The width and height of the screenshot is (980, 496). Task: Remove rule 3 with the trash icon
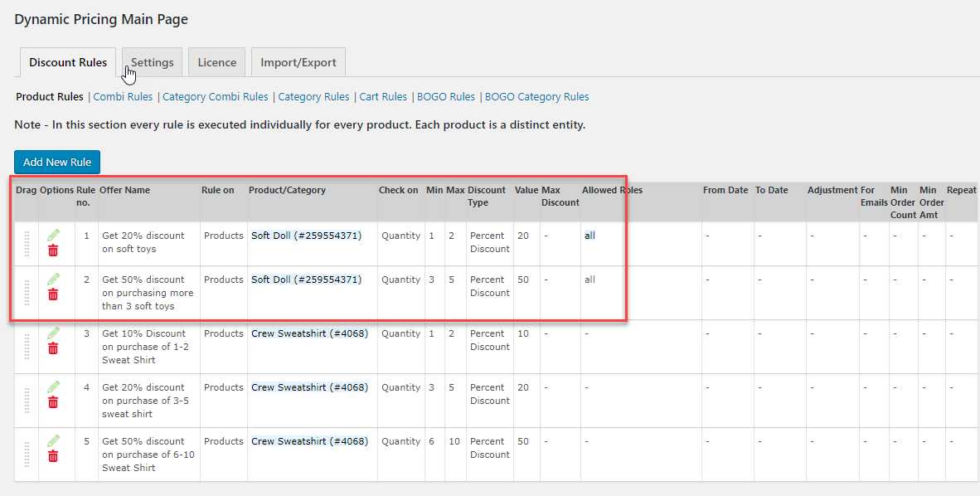click(53, 348)
